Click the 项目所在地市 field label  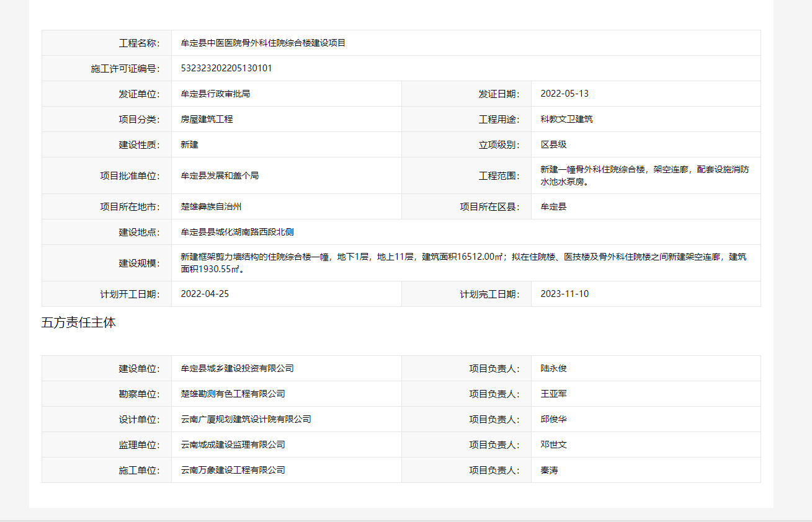coord(130,206)
